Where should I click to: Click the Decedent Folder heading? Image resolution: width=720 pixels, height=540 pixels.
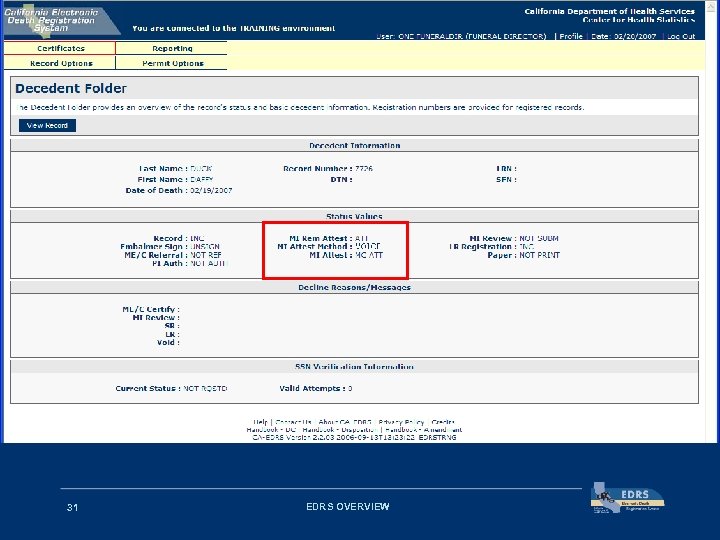[x=71, y=88]
